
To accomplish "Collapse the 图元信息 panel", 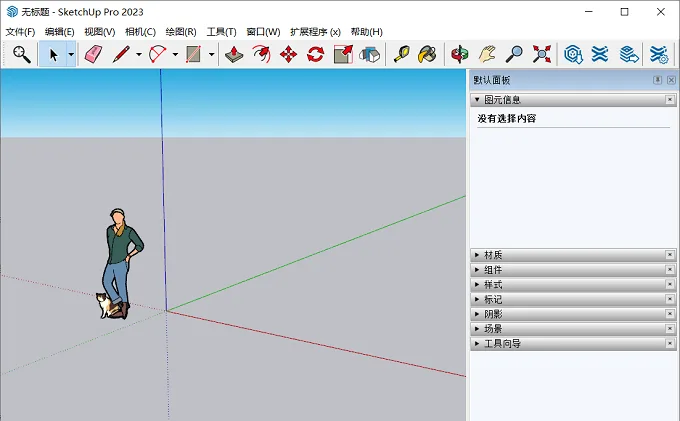I will 477,100.
